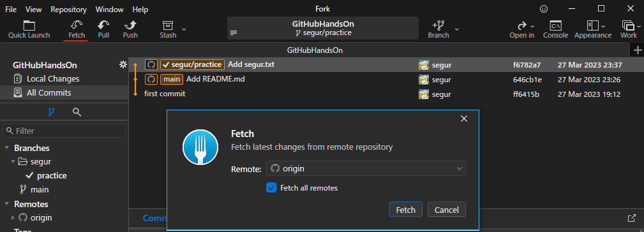The width and height of the screenshot is (644, 232).
Task: Click the pop-out icon in details panel
Action: (632, 218)
